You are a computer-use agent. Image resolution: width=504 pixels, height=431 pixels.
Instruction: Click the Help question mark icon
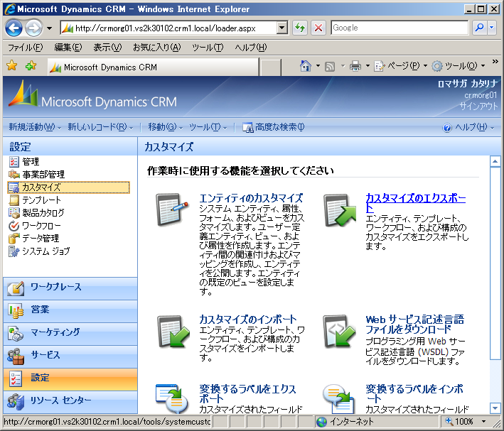(447, 128)
